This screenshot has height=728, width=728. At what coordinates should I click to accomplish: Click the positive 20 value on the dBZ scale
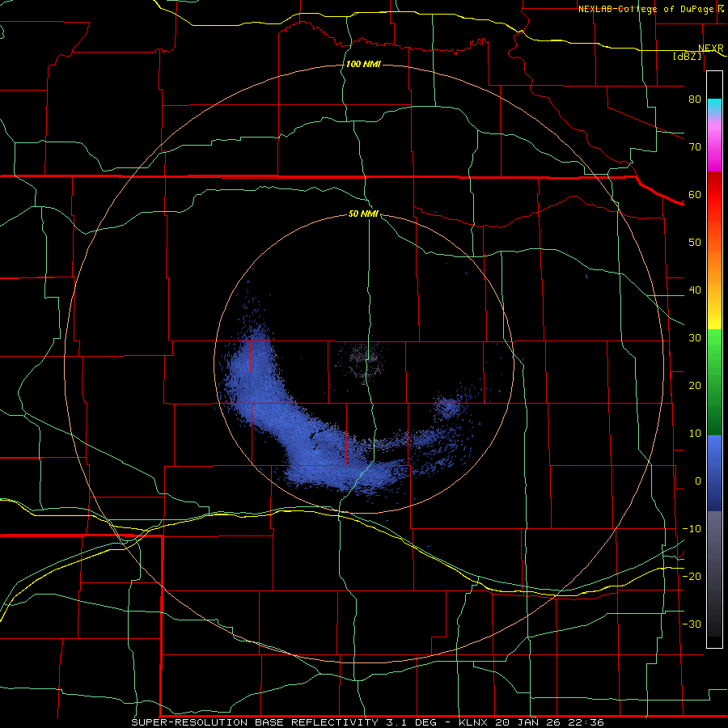coord(695,386)
